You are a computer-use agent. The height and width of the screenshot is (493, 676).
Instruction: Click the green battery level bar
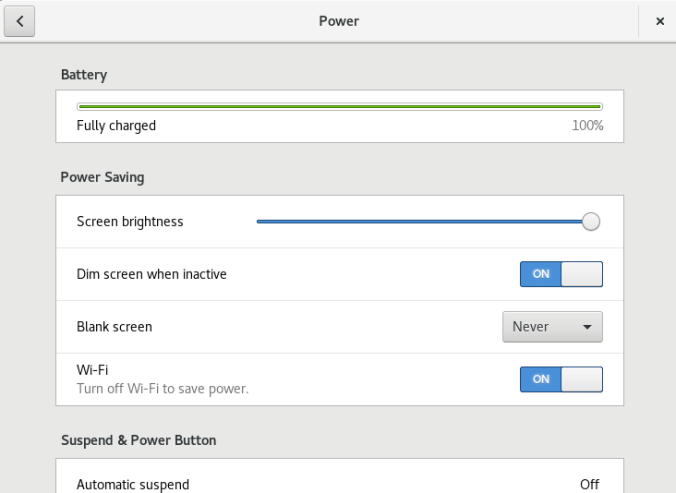coord(340,105)
